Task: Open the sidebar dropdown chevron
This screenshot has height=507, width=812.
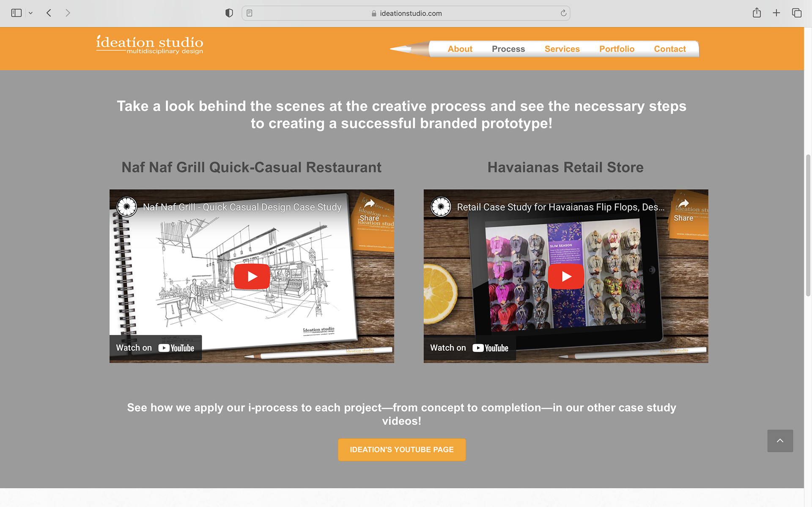Action: 30,13
